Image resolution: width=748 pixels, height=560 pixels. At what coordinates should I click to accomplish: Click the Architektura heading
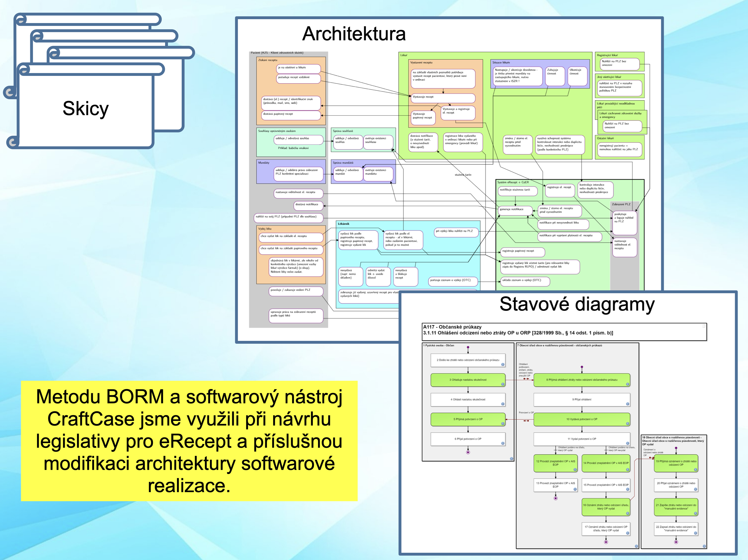point(354,34)
